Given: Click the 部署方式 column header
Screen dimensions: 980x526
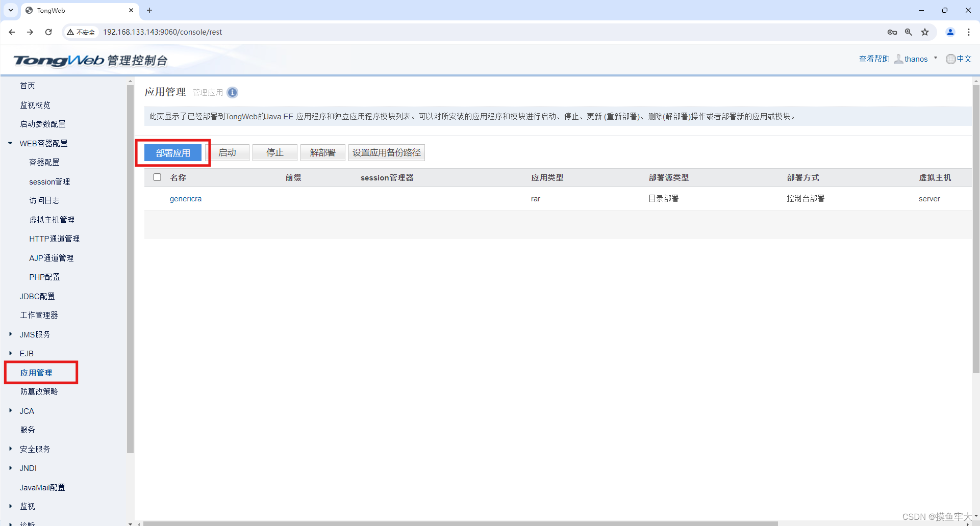Looking at the screenshot, I should pos(803,177).
